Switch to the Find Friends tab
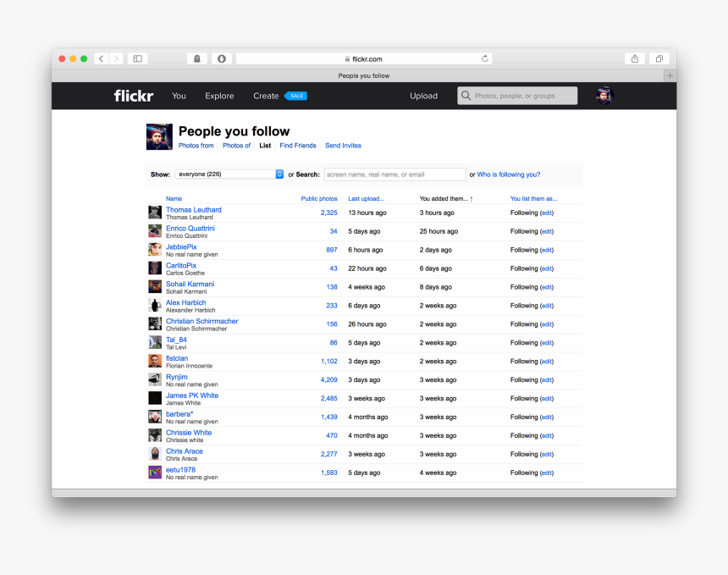728x575 pixels. tap(298, 145)
